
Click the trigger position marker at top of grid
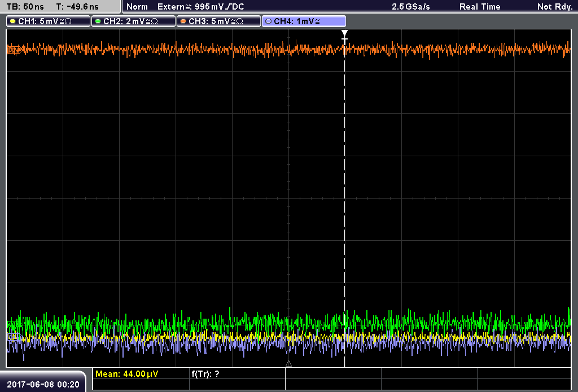(x=345, y=33)
